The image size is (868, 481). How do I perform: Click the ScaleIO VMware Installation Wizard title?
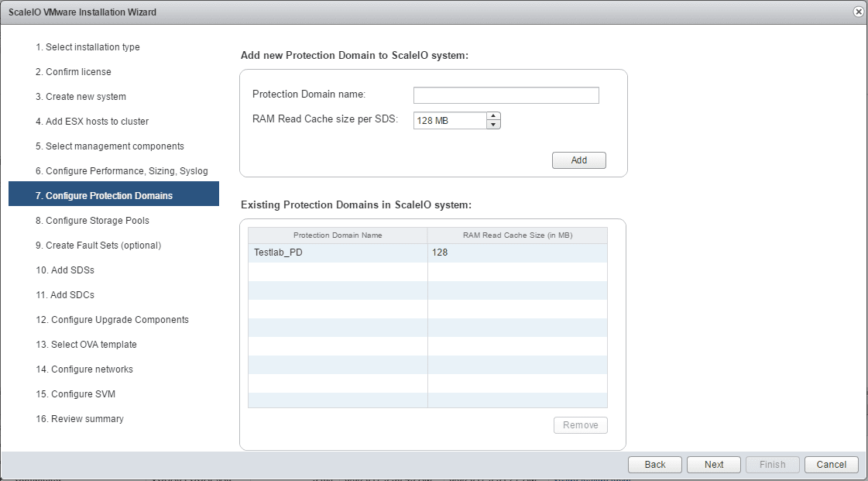82,12
